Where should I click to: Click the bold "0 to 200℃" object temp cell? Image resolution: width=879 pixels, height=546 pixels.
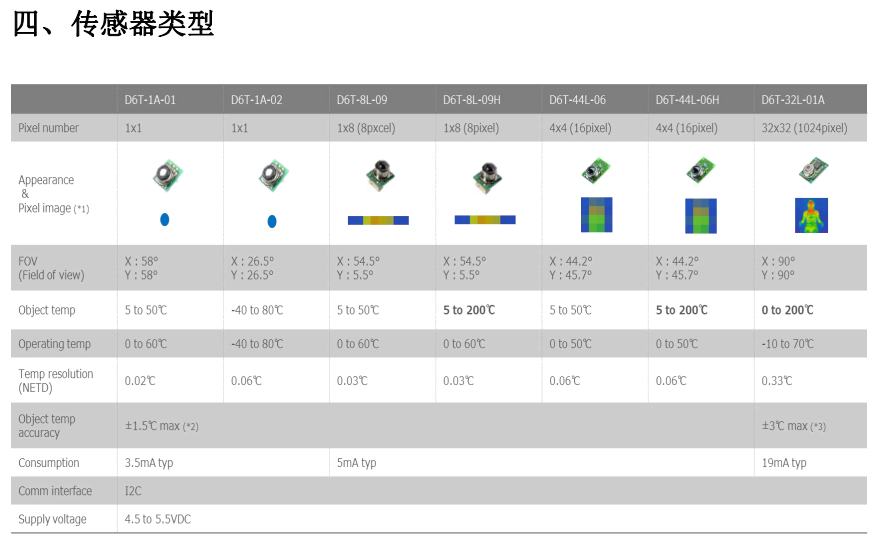[787, 310]
